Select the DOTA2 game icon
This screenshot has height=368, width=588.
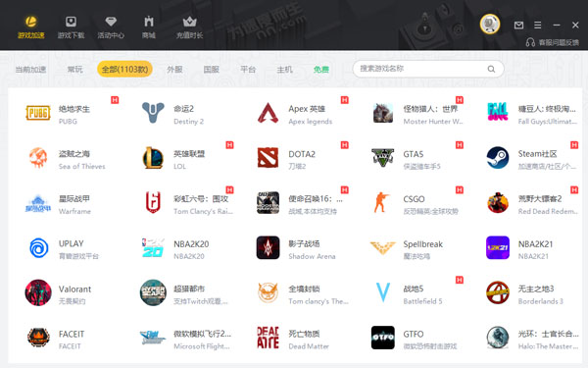pyautogui.click(x=268, y=157)
